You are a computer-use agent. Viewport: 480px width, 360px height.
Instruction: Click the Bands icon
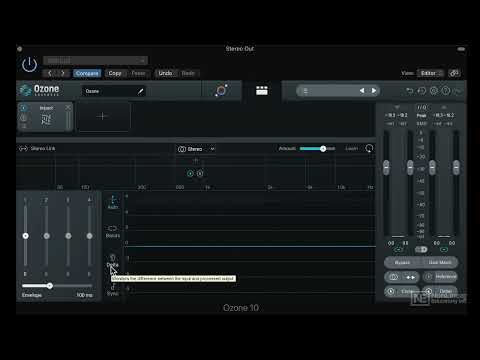click(x=113, y=231)
